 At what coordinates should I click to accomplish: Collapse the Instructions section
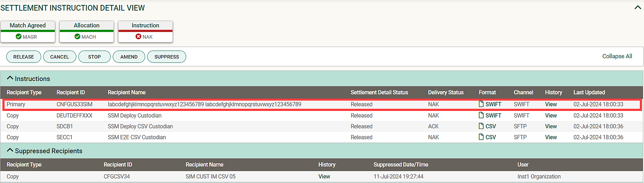[10, 78]
